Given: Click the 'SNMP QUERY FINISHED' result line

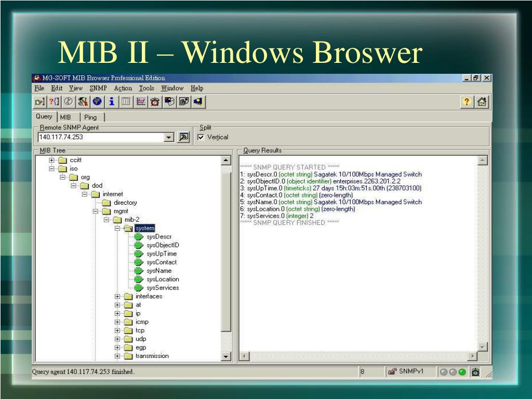Looking at the screenshot, I should point(289,222).
